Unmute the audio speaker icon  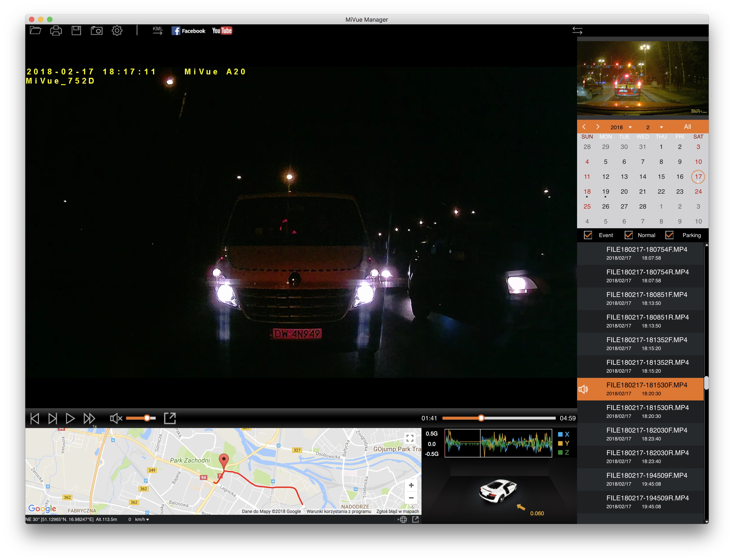(x=116, y=418)
